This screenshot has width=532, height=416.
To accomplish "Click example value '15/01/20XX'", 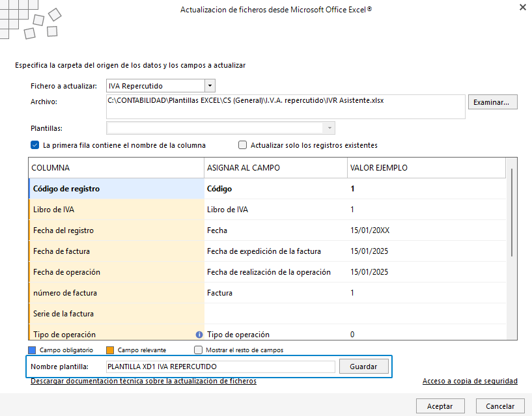I will click(370, 230).
